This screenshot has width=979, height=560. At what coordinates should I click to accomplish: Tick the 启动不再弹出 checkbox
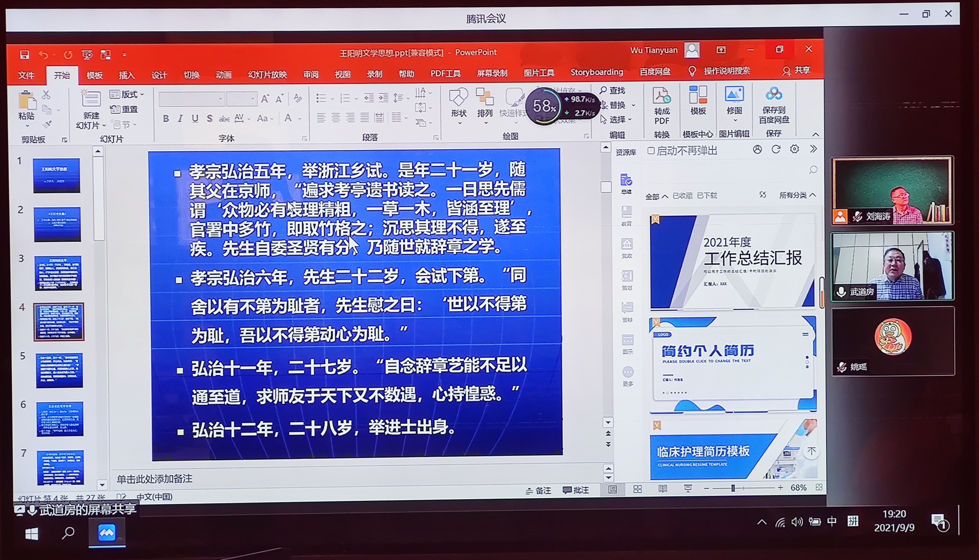[x=651, y=150]
